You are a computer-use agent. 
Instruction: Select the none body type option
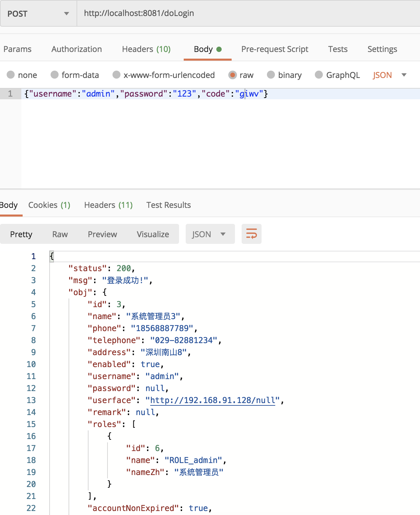point(11,75)
